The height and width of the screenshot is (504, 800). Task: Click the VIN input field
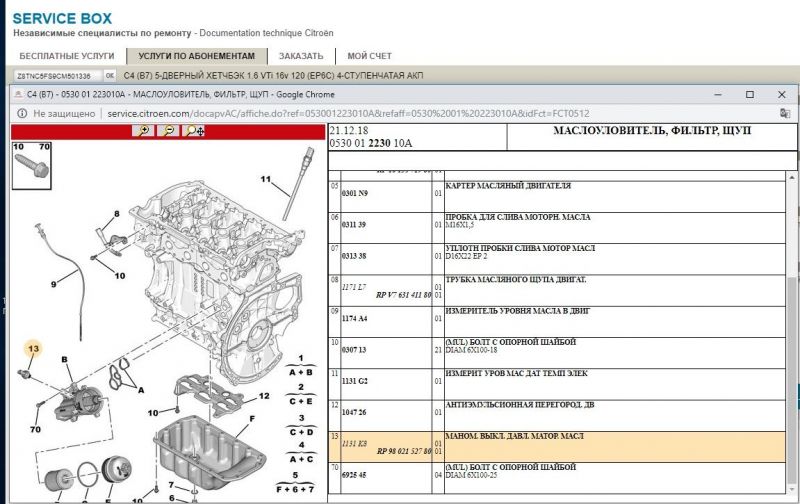point(54,76)
